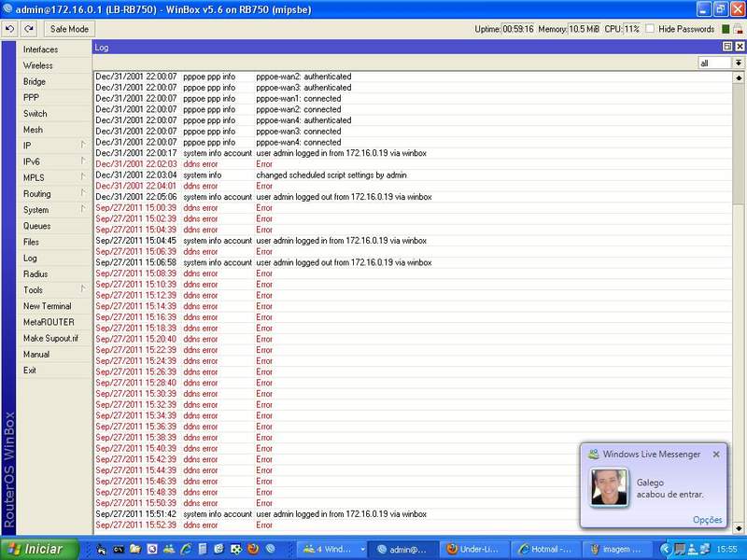
Task: Click the padlock icon in toolbar
Action: 738,29
